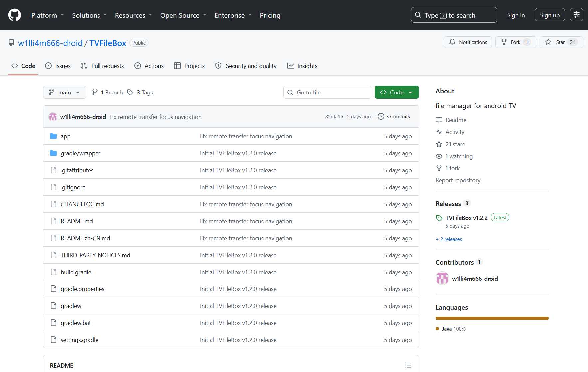Click the contributor avatar in sidebar
Viewport: 588px width, 372px height.
tap(442, 279)
